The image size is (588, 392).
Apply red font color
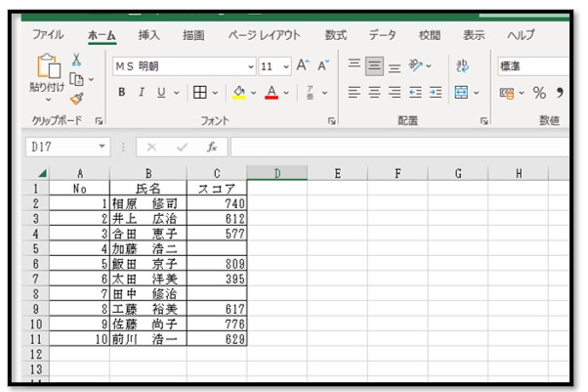(272, 92)
